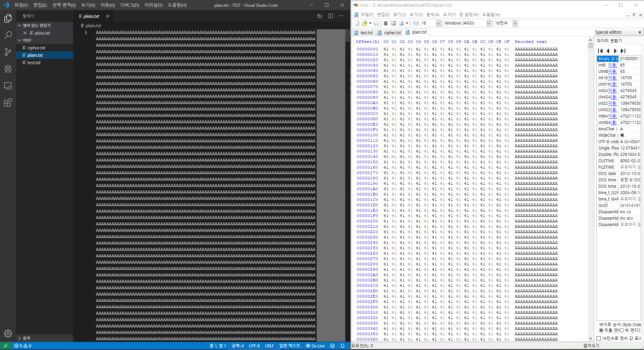The width and height of the screenshot is (644, 350).
Task: Click the 일반 텍스트 language mode
Action: (290, 346)
